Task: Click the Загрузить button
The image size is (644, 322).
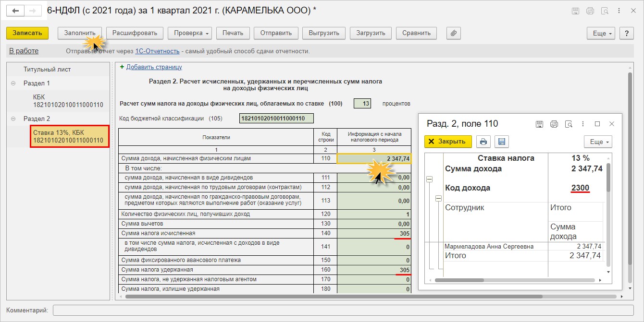Action: (x=371, y=33)
